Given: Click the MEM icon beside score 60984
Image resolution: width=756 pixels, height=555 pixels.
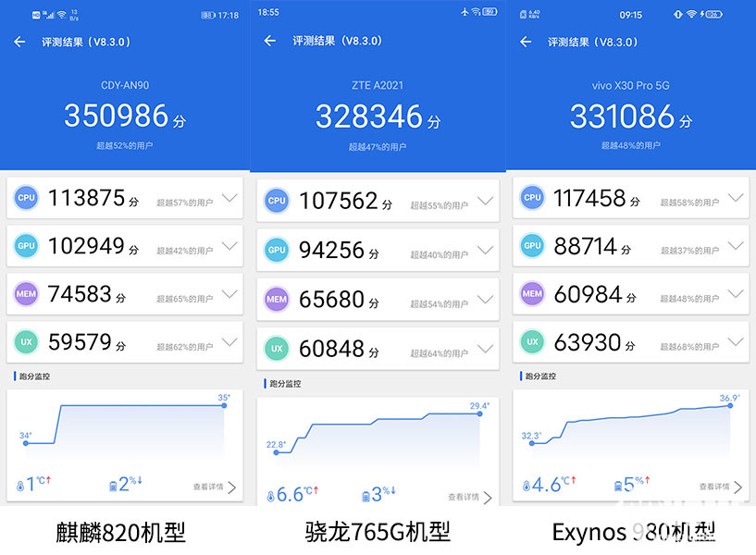Looking at the screenshot, I should [532, 294].
